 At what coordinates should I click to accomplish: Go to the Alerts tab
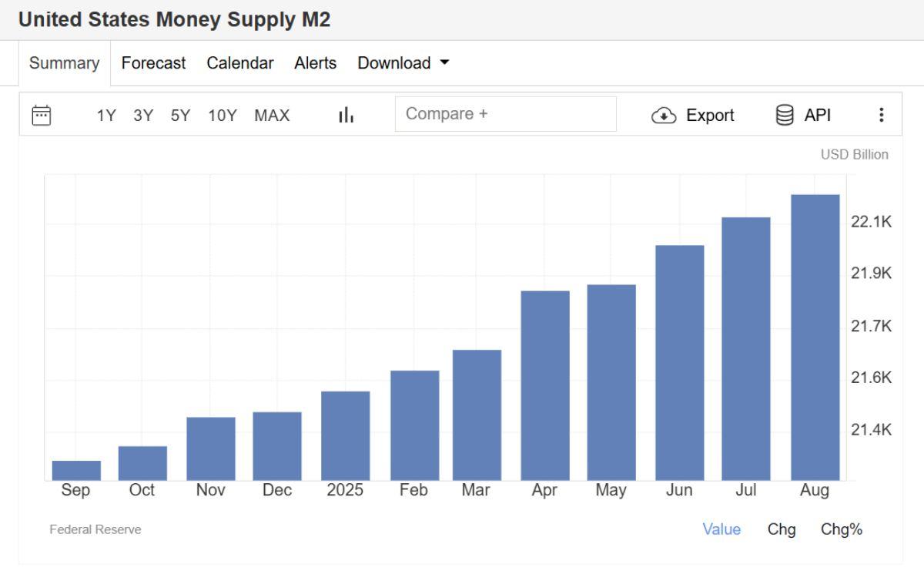pos(315,63)
